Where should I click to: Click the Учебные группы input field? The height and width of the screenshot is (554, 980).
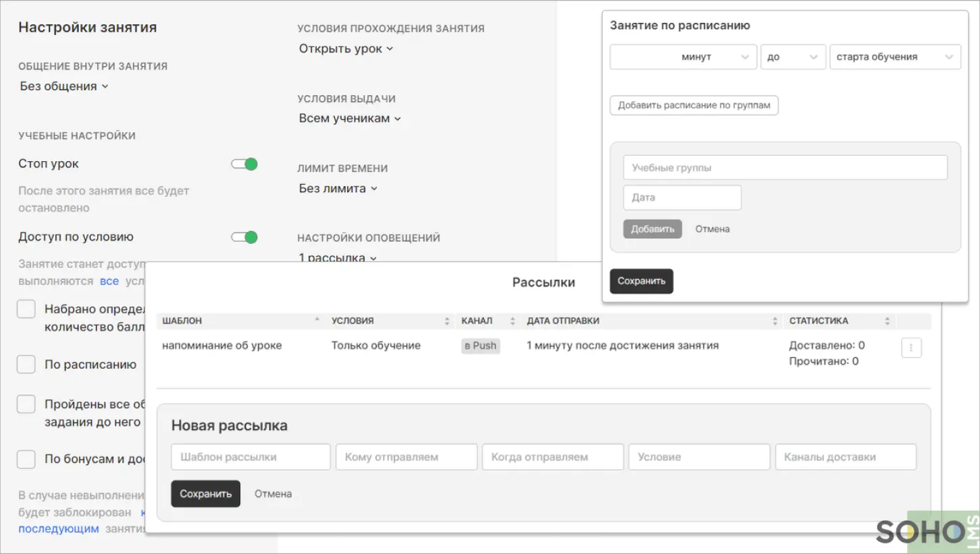pos(785,168)
